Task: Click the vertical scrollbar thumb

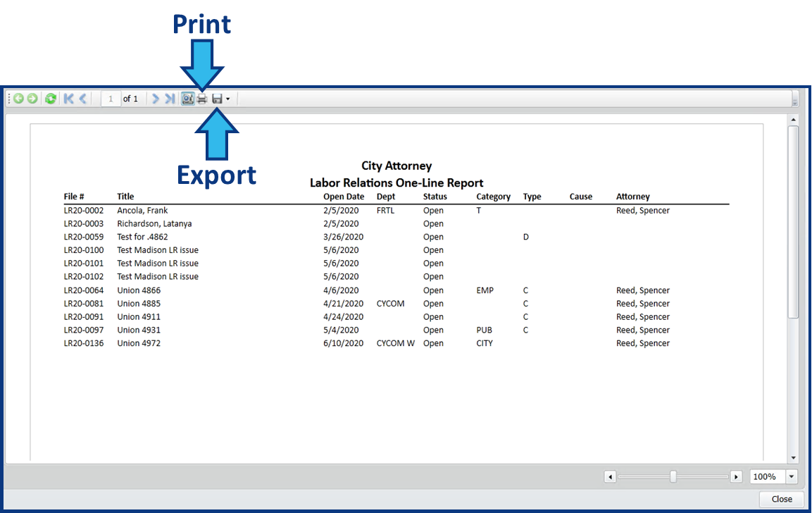Action: (x=794, y=222)
